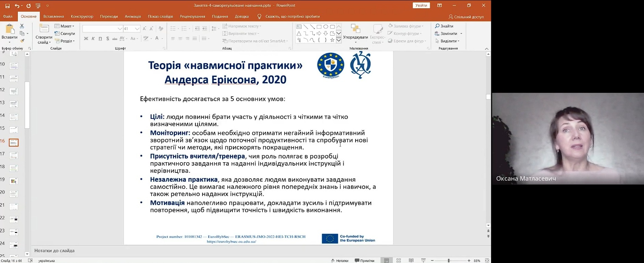Image resolution: width=644 pixels, height=263 pixels.
Task: Click the zoom slider in status bar
Action: tap(449, 261)
